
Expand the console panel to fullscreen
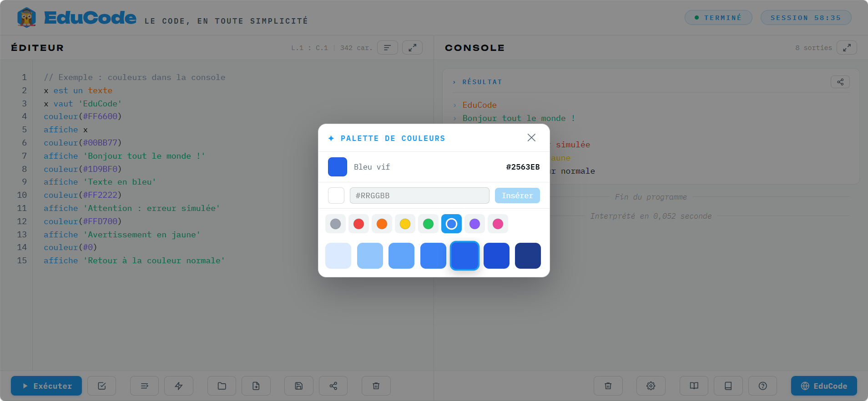[x=847, y=48]
